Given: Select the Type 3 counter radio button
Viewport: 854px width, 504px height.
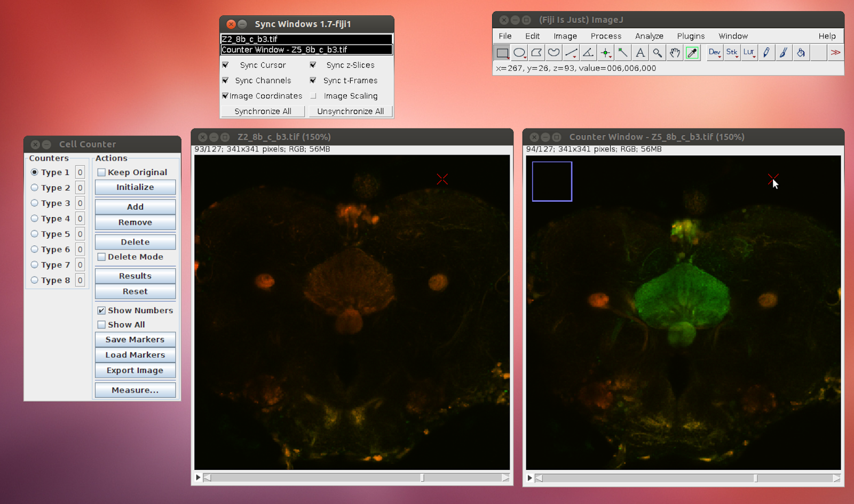Looking at the screenshot, I should click(x=34, y=203).
